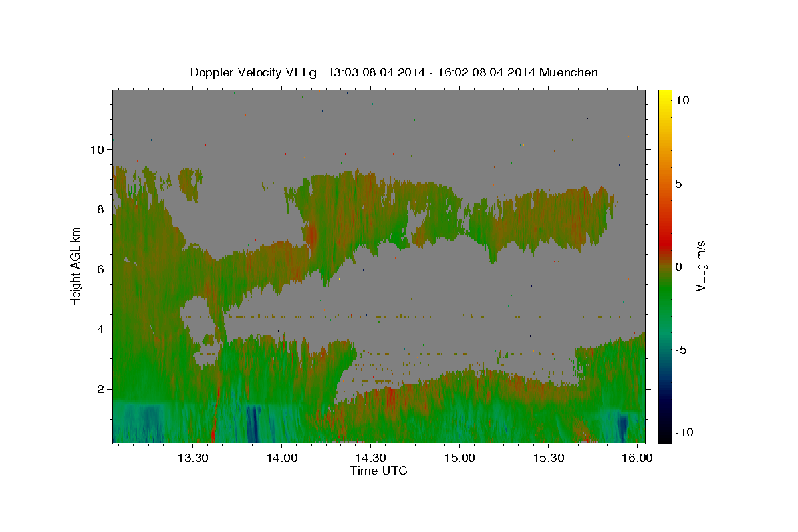The width and height of the screenshot is (798, 532).
Task: Select the 15:00 time tick label
Action: point(459,458)
